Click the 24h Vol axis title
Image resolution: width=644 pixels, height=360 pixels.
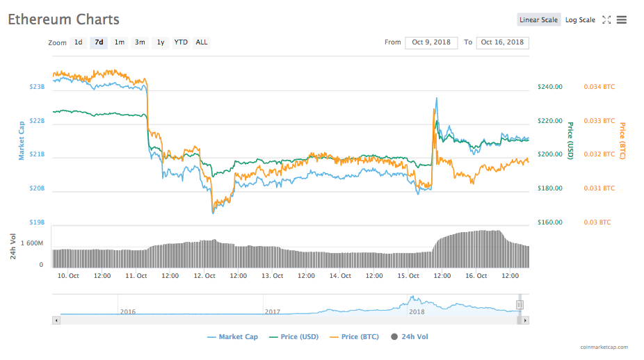click(13, 246)
